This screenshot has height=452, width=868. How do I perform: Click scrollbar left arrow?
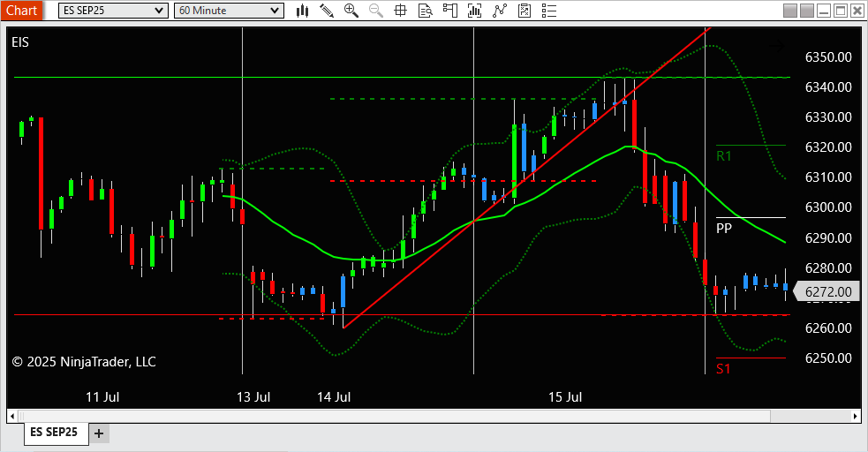click(12, 416)
